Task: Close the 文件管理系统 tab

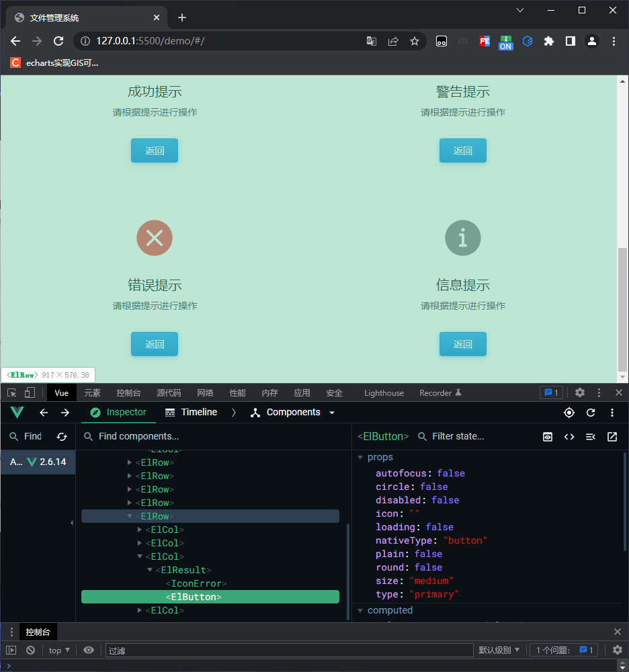Action: coord(157,17)
